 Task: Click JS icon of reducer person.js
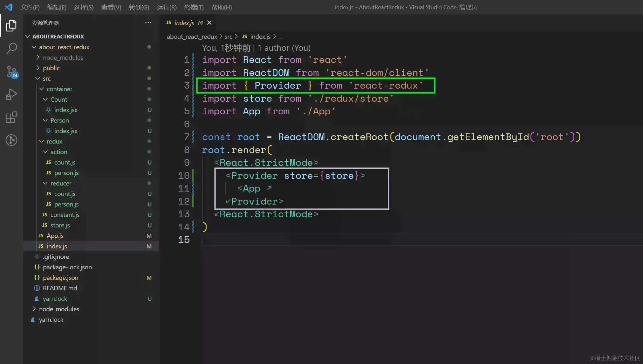point(49,204)
